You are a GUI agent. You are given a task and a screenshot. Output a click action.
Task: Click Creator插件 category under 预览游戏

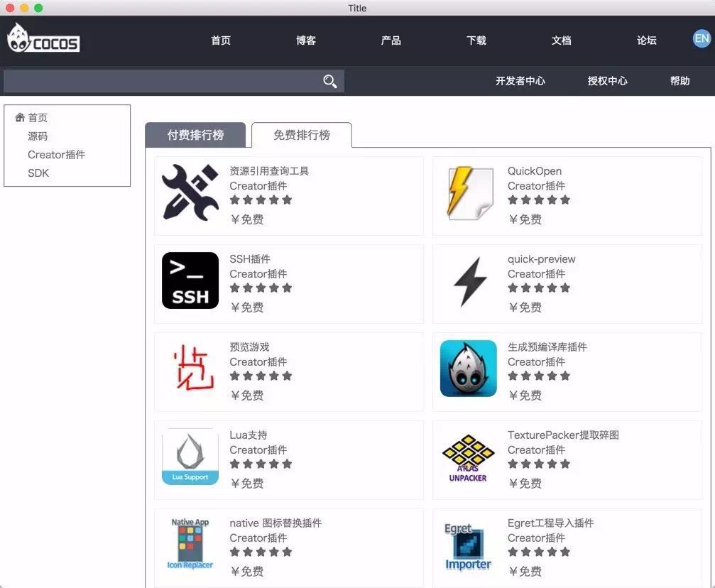click(258, 362)
